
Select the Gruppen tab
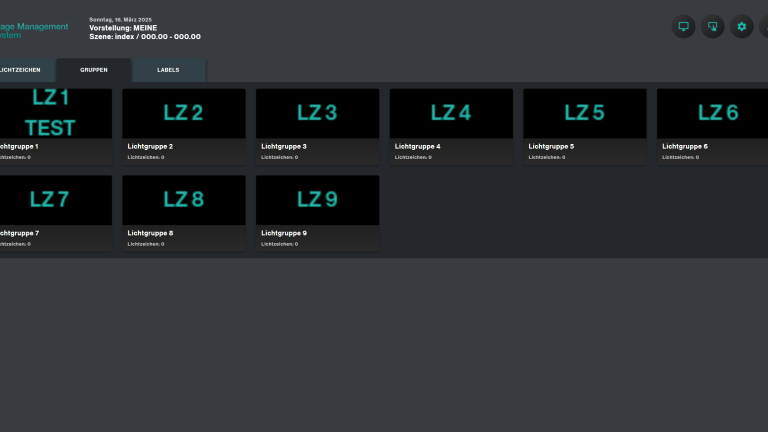tap(94, 70)
